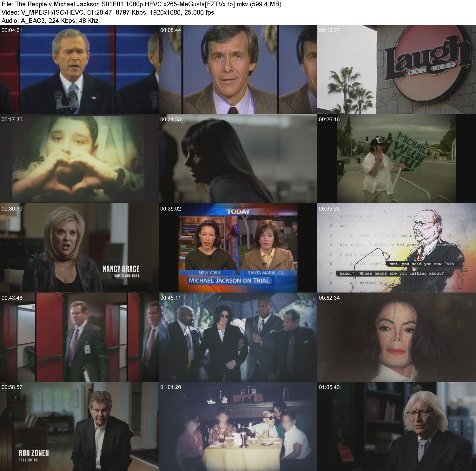Select the Today show thumbnail at 00:35:02
The height and width of the screenshot is (471, 476).
pos(238,248)
